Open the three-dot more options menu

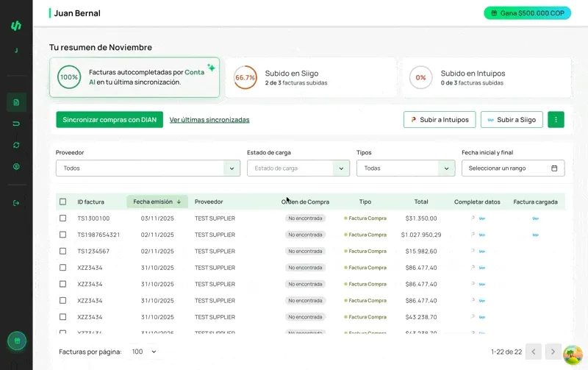556,119
